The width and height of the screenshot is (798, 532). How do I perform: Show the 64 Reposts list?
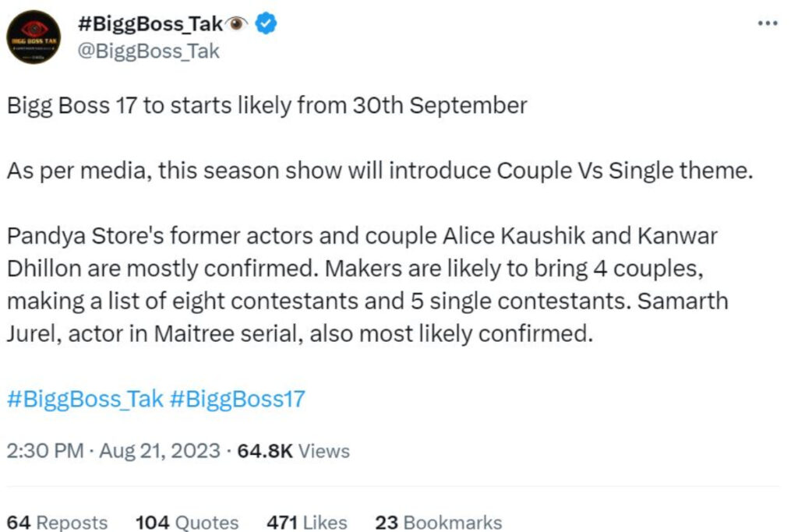pyautogui.click(x=57, y=523)
